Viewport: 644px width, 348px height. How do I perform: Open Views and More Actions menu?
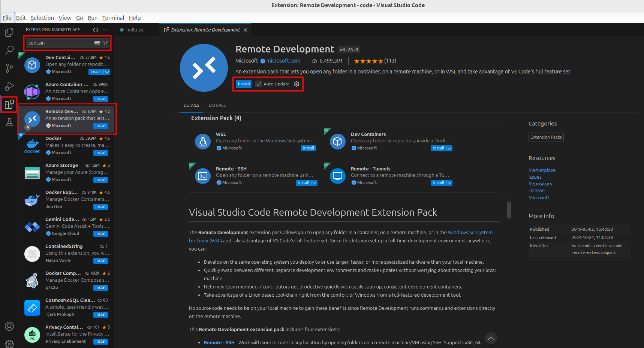105,30
